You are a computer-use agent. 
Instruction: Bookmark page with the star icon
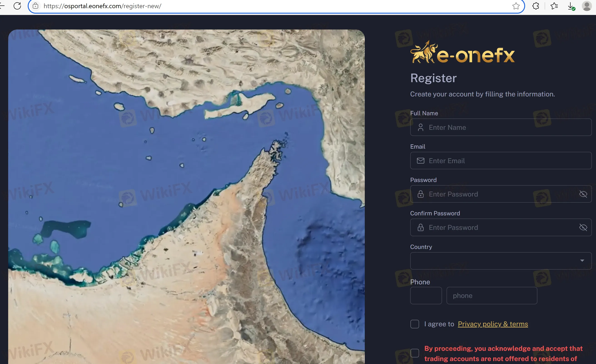tap(516, 6)
